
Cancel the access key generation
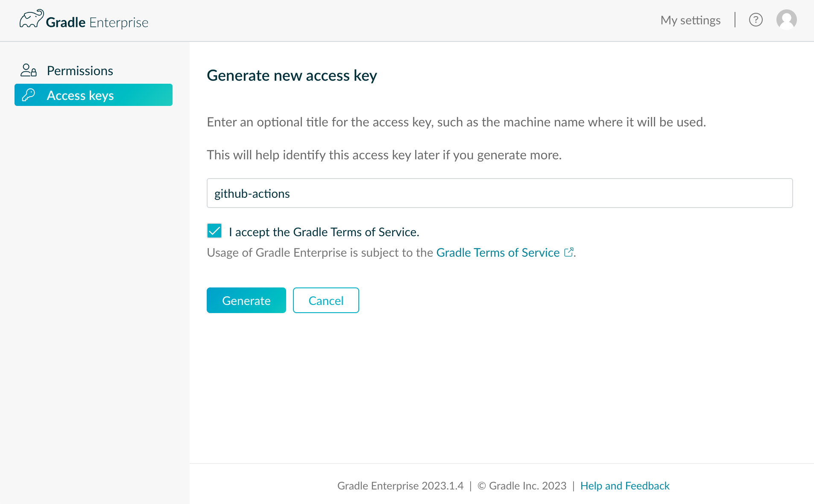[x=326, y=300]
